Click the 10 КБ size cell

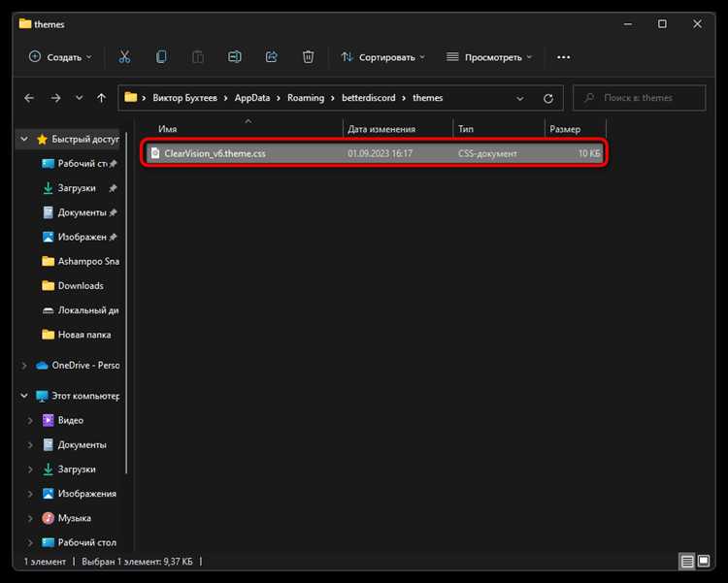click(x=589, y=153)
